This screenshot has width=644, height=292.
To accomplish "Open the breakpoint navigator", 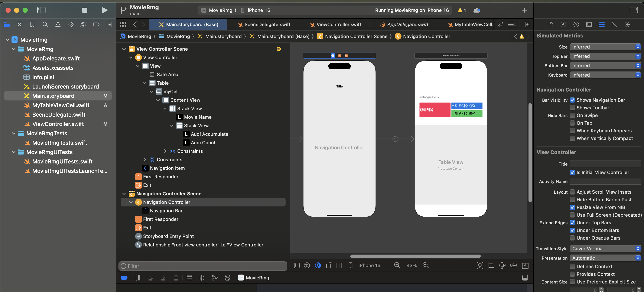I will click(x=96, y=24).
